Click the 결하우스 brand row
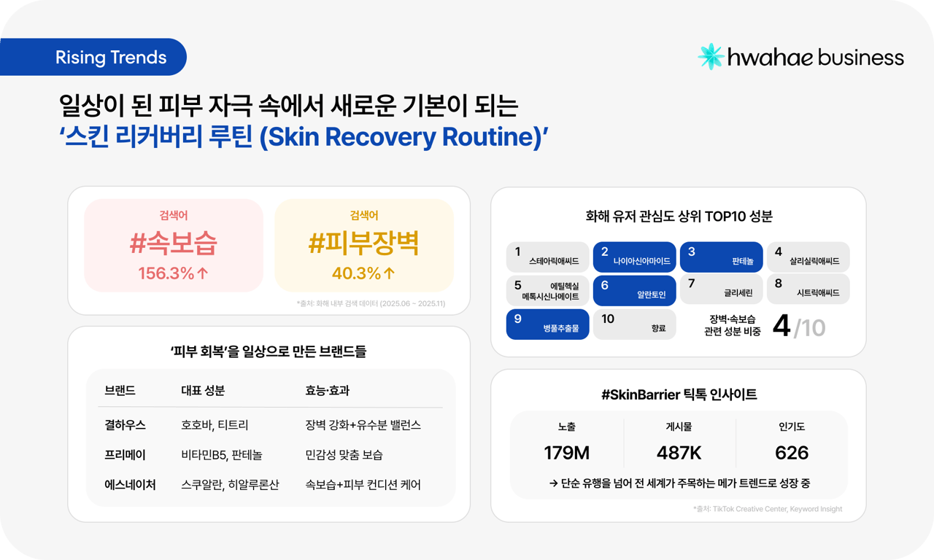The width and height of the screenshot is (934, 560). coord(270,424)
